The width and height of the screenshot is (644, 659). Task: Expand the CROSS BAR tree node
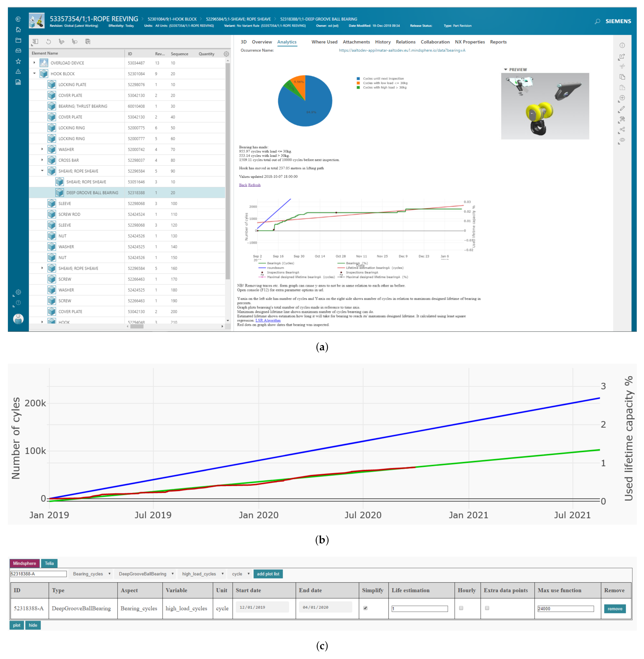click(x=42, y=160)
